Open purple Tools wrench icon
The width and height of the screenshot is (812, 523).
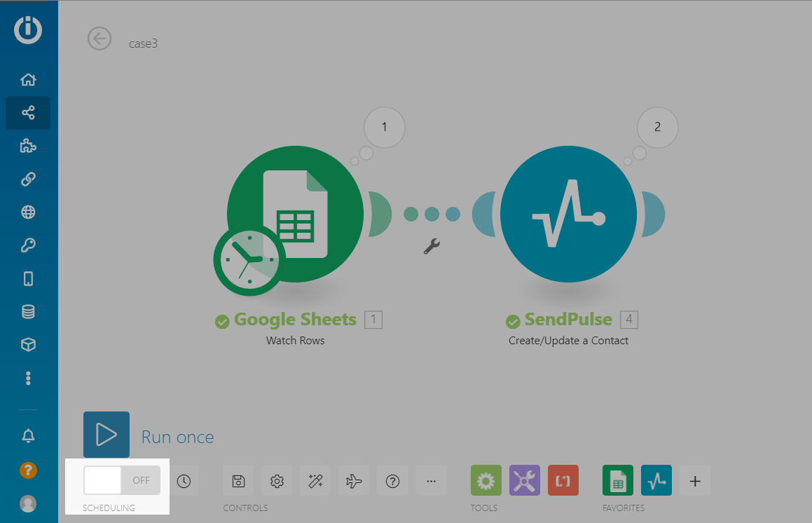(525, 480)
